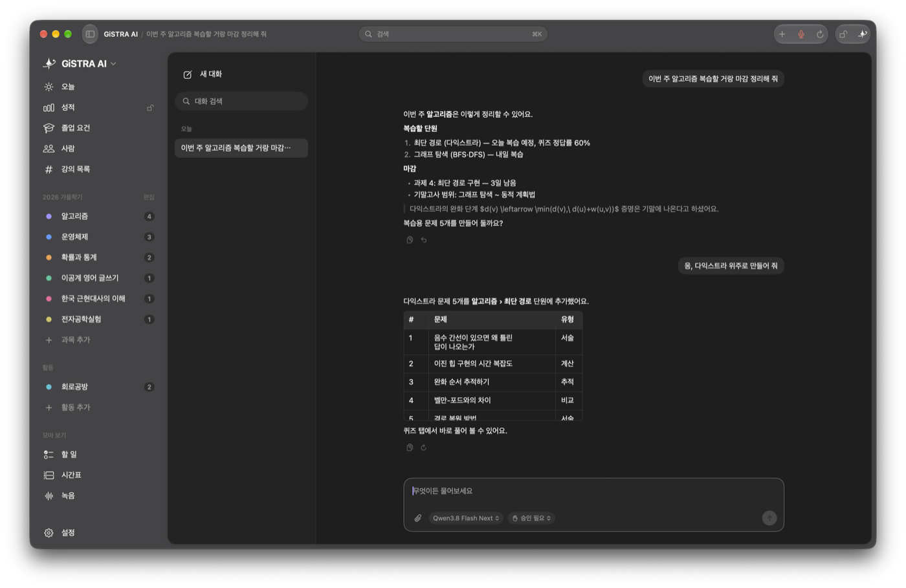Open the GiSTRA AI workspace dropdown
Viewport: 906px width, 588px height.
tap(80, 63)
